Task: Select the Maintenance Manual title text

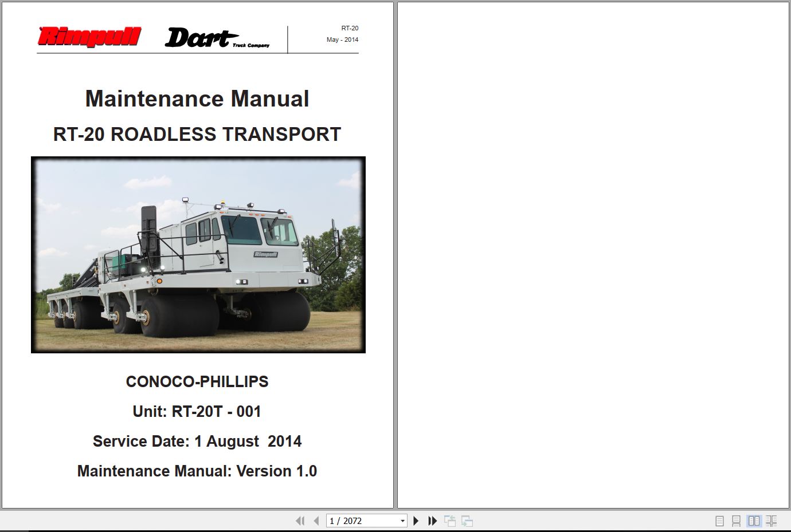Action: [x=197, y=98]
